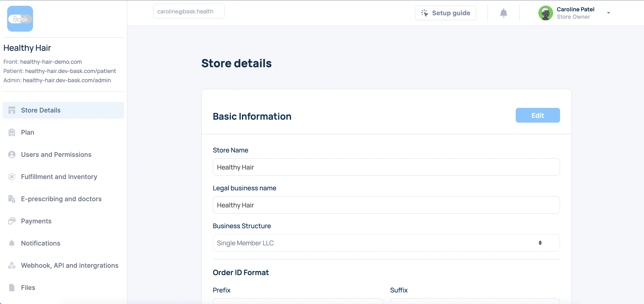Click the Fulfillment and Inventory box icon
The image size is (644, 304).
click(12, 177)
